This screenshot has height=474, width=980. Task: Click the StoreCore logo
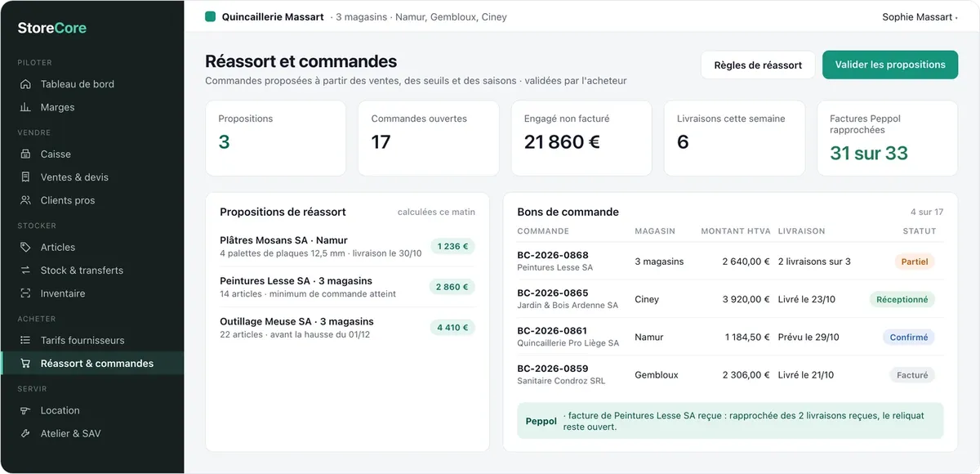tap(52, 28)
